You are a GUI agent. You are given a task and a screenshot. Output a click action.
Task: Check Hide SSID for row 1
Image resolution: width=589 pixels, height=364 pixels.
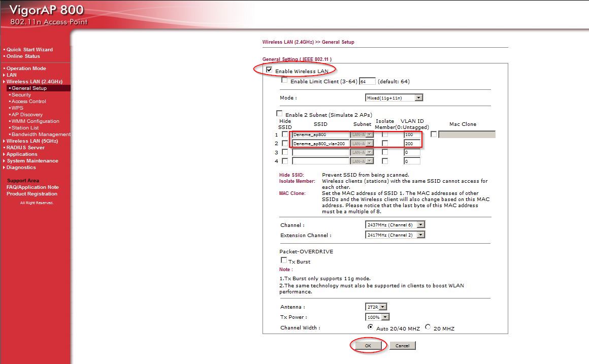click(x=285, y=135)
